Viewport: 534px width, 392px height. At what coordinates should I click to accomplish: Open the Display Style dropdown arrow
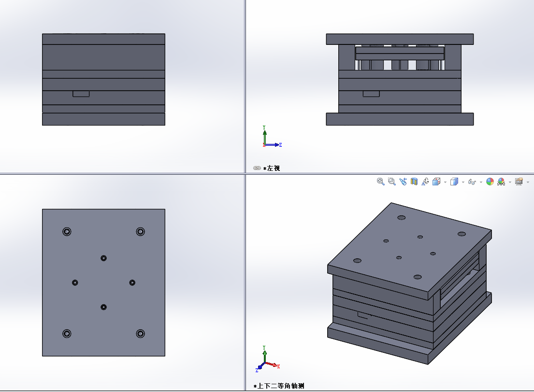(x=463, y=182)
